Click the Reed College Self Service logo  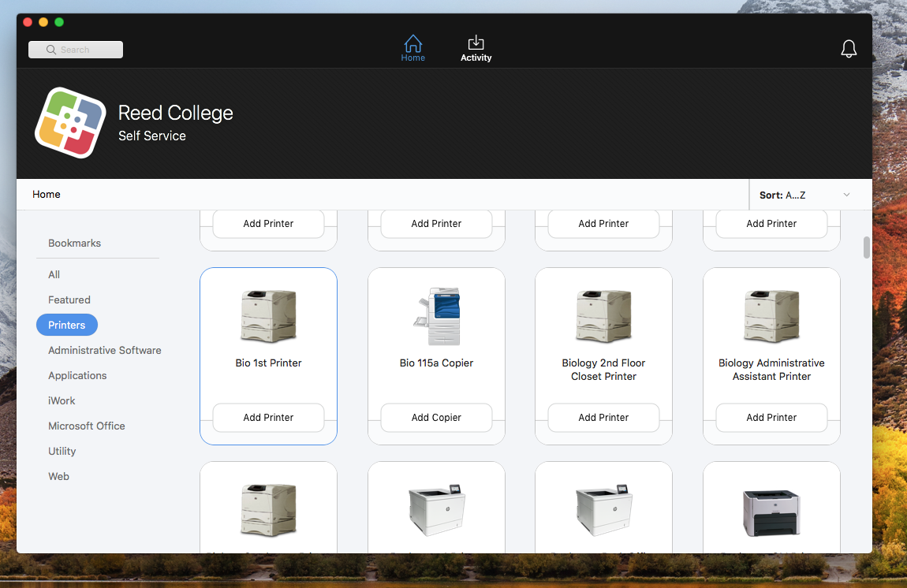tap(70, 123)
